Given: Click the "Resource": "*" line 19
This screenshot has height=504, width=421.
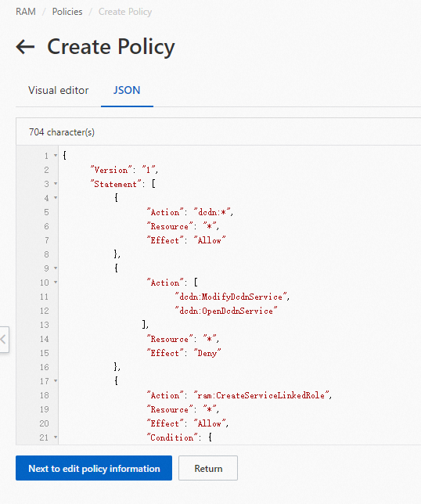Looking at the screenshot, I should [x=183, y=409].
